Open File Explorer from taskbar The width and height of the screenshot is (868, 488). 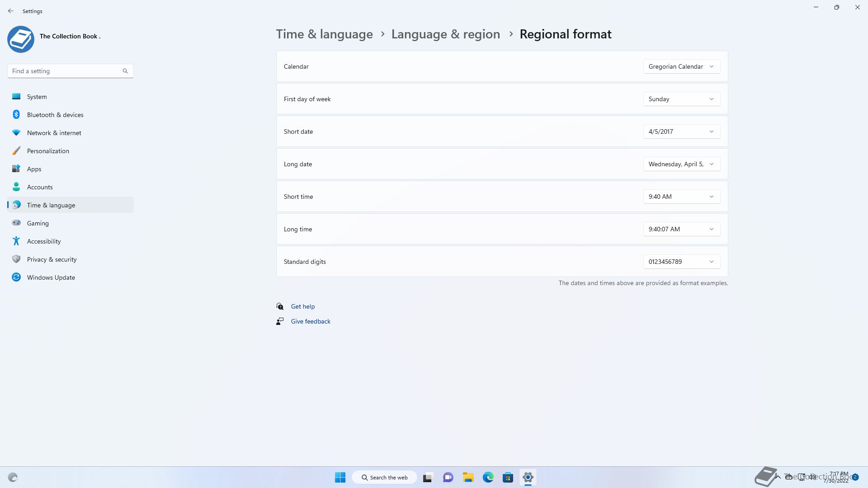[x=468, y=477]
